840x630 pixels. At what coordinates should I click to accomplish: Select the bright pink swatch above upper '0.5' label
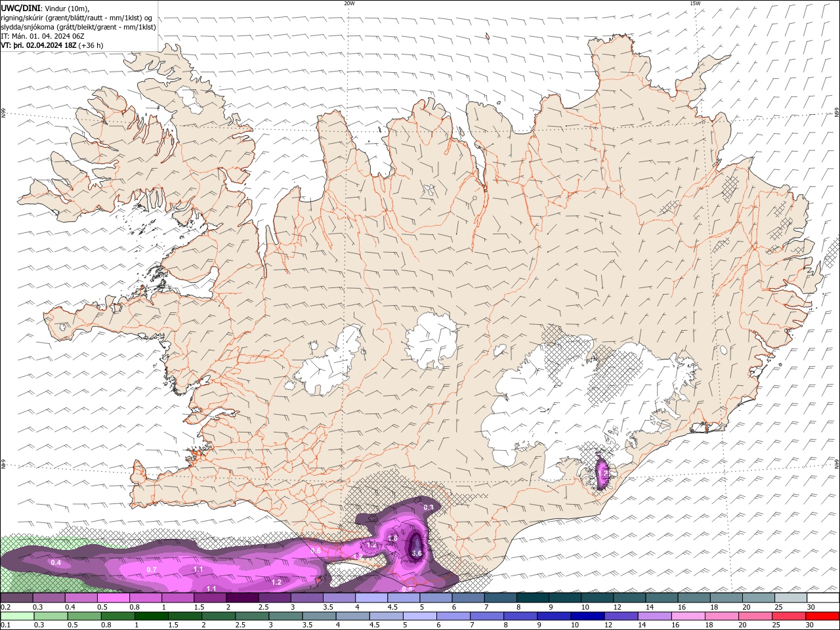[x=113, y=598]
